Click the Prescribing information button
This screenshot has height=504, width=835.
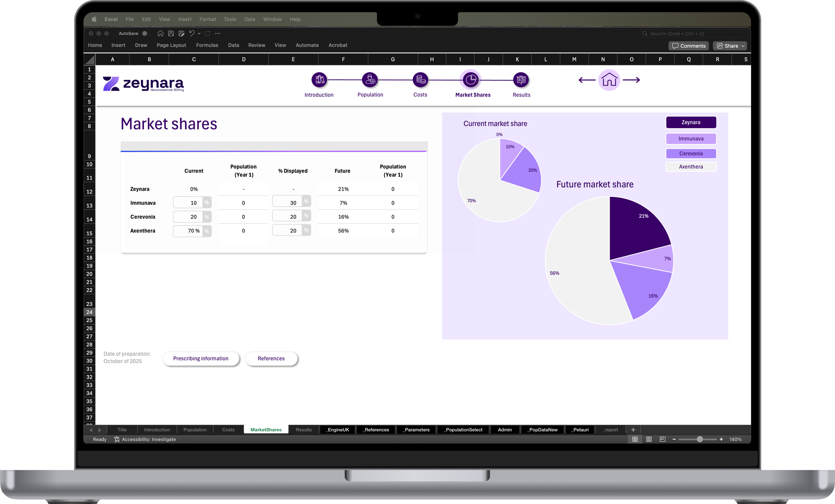click(x=201, y=358)
